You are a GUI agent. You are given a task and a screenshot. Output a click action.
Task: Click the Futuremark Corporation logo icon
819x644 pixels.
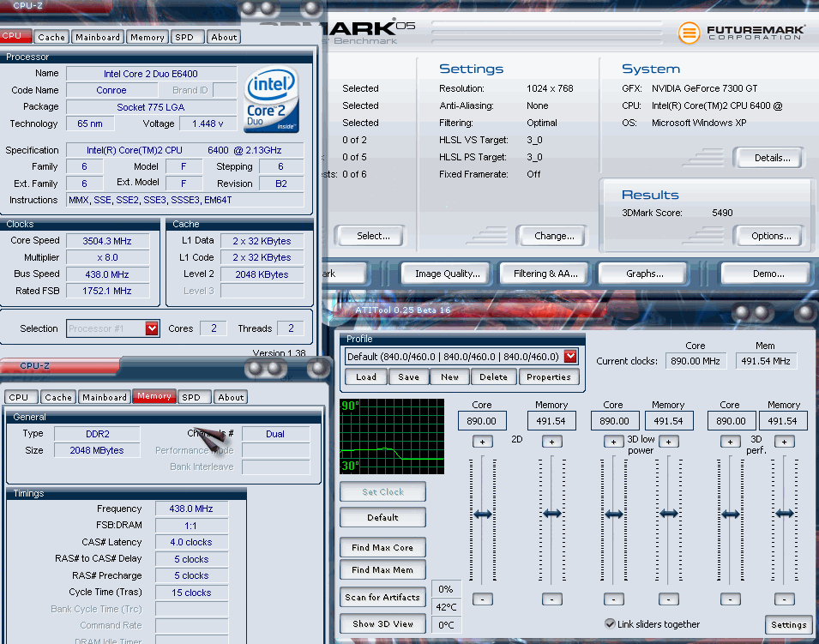(689, 33)
